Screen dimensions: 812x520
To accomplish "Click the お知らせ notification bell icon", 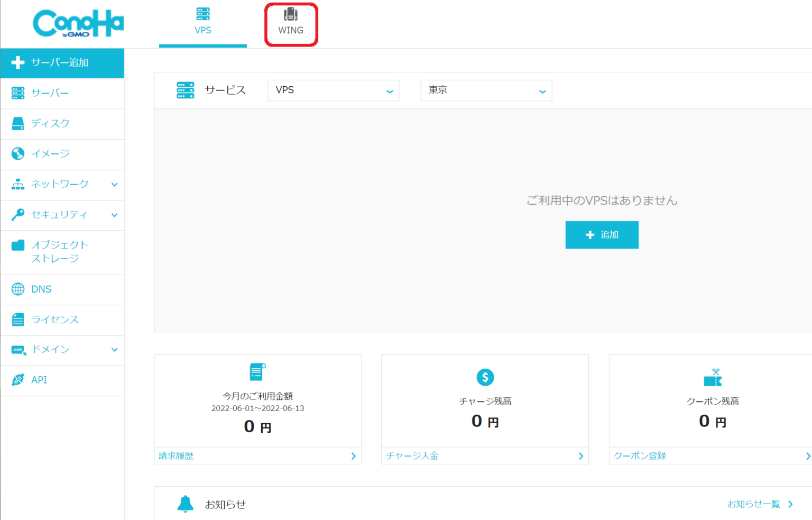I will click(x=185, y=503).
